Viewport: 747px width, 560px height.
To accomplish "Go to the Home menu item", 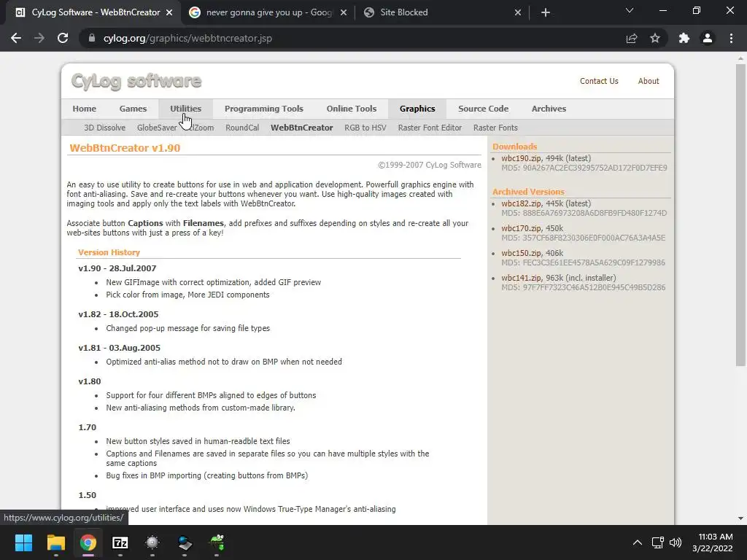I will click(85, 109).
